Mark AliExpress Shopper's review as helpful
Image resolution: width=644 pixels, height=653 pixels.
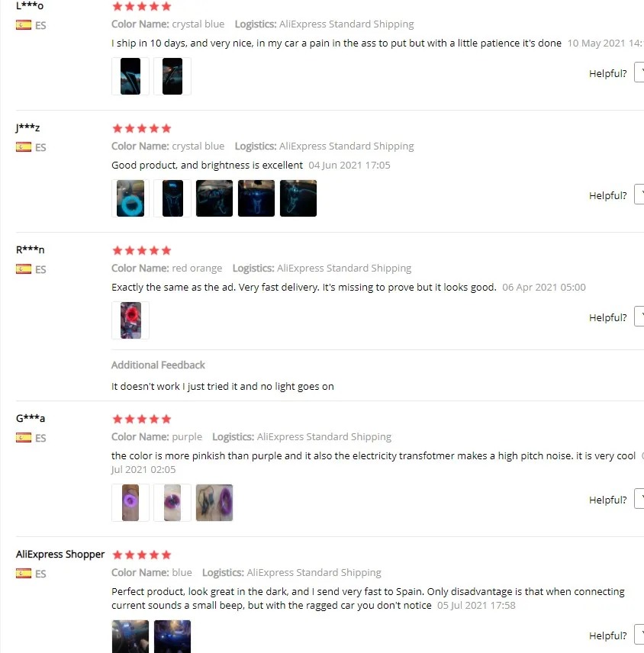click(639, 635)
